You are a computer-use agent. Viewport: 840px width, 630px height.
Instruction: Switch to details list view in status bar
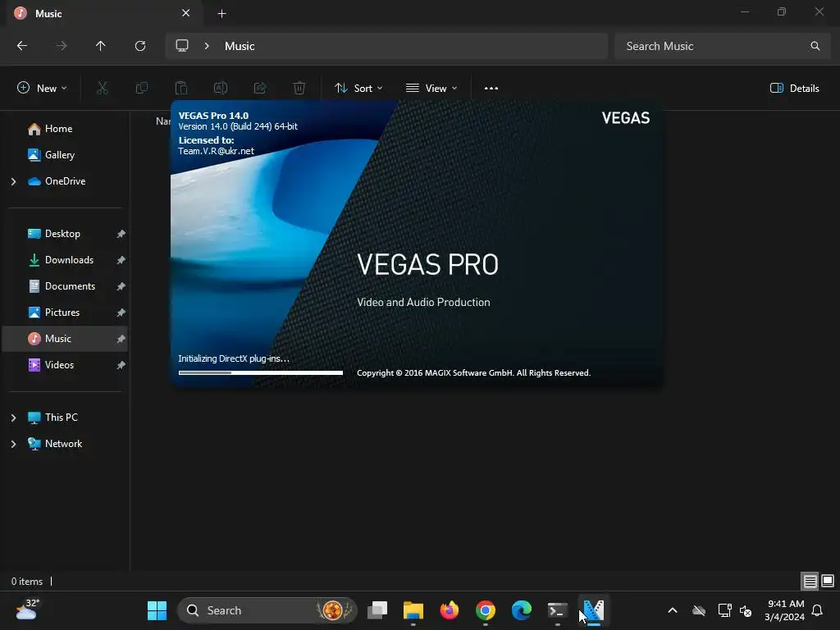coord(810,581)
